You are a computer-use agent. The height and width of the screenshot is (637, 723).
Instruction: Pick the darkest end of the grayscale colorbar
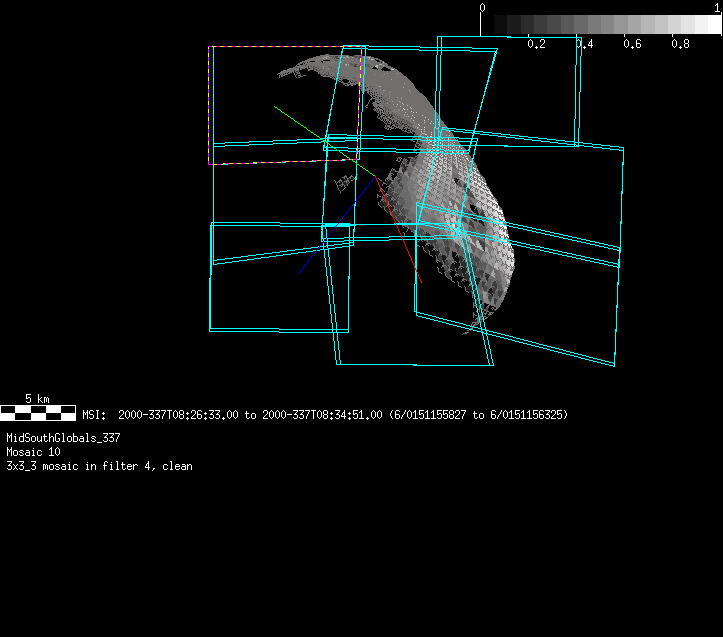(495, 24)
